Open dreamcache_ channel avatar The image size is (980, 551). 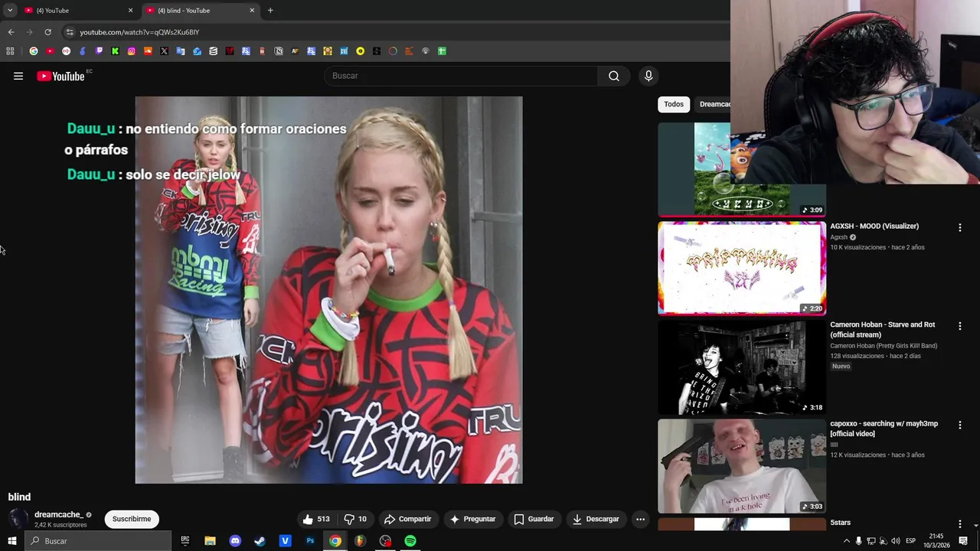tap(18, 519)
